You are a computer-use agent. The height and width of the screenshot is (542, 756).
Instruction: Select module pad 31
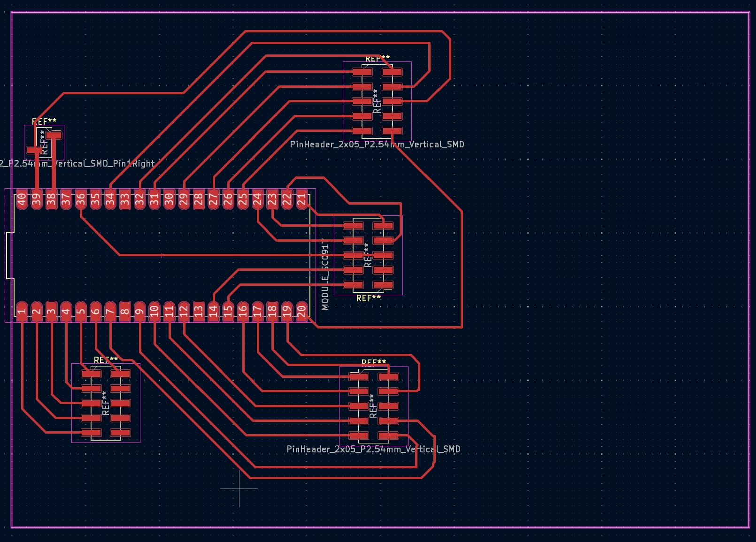pos(154,199)
